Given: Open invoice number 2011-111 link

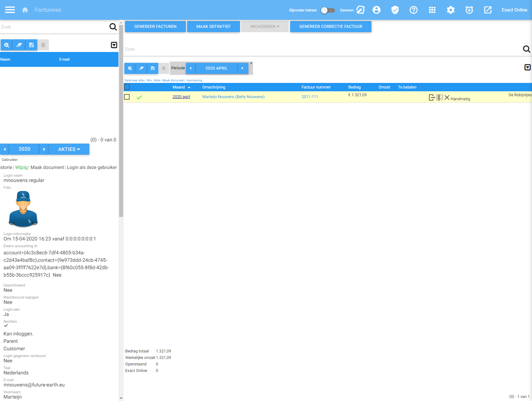Looking at the screenshot, I should (310, 97).
